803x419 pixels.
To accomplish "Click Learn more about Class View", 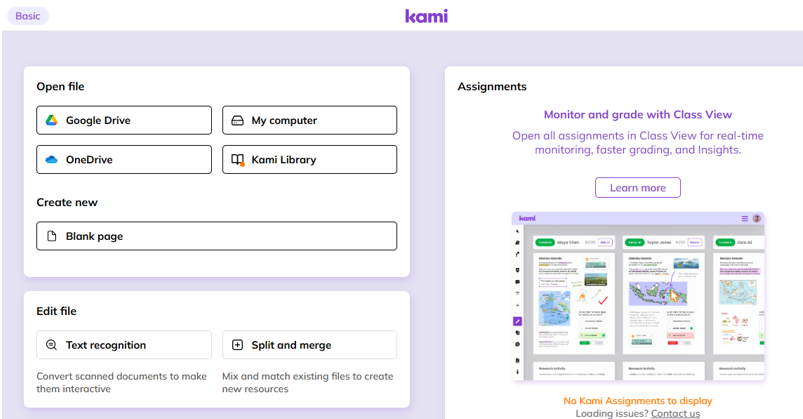I will (x=638, y=187).
